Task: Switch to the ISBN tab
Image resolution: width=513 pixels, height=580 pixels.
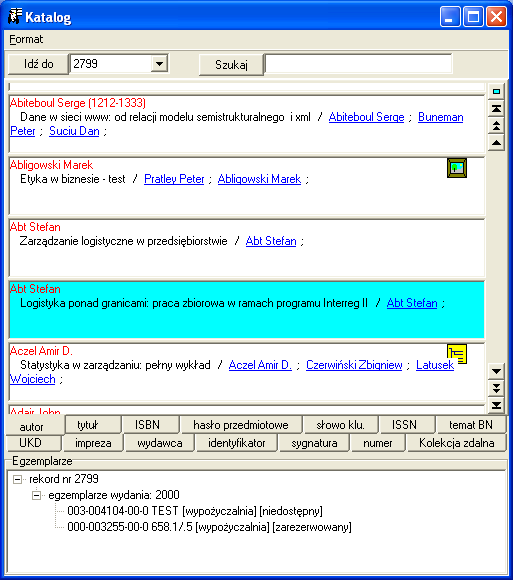Action: pyautogui.click(x=151, y=425)
